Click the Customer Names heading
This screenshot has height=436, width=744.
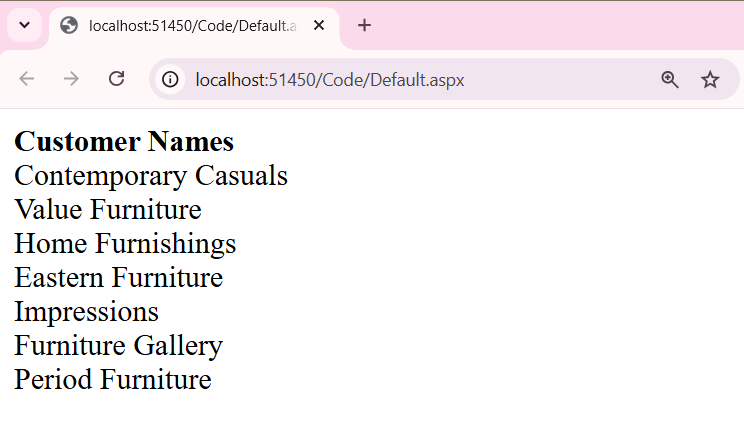tap(124, 141)
